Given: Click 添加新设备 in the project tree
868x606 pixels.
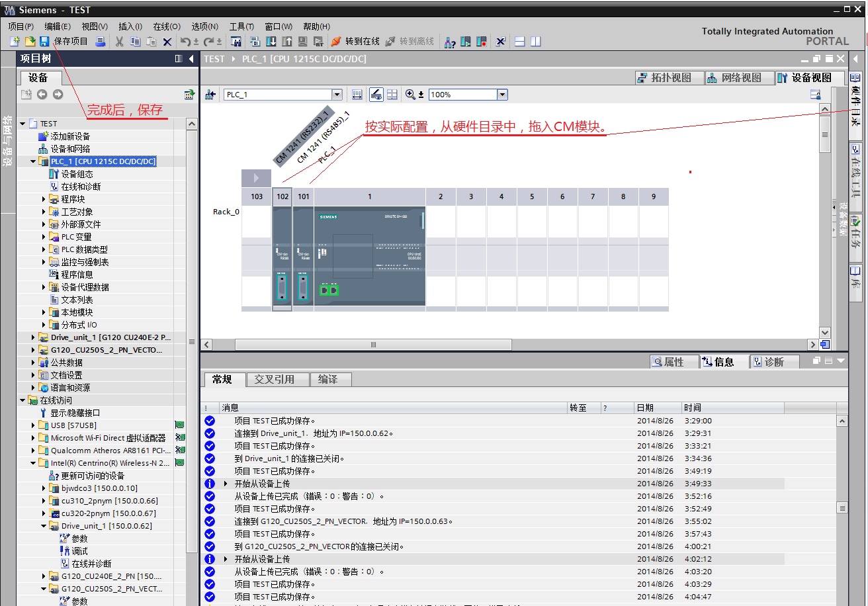Looking at the screenshot, I should (x=70, y=136).
